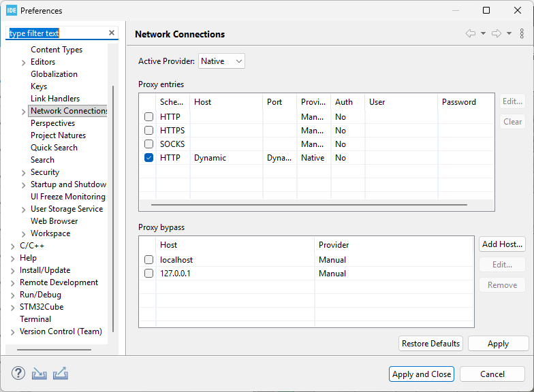Expand the Install/Update node
534x392 pixels.
pos(12,271)
